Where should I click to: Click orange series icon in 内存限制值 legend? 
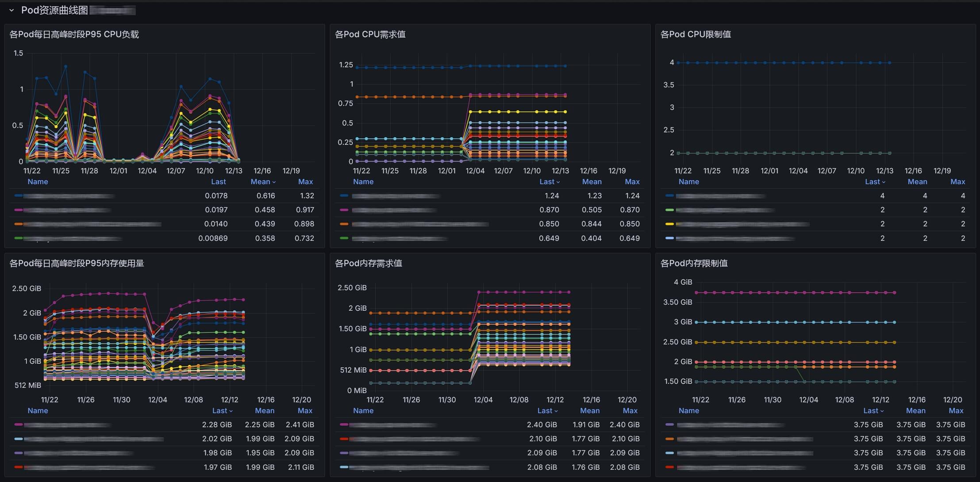(670, 439)
